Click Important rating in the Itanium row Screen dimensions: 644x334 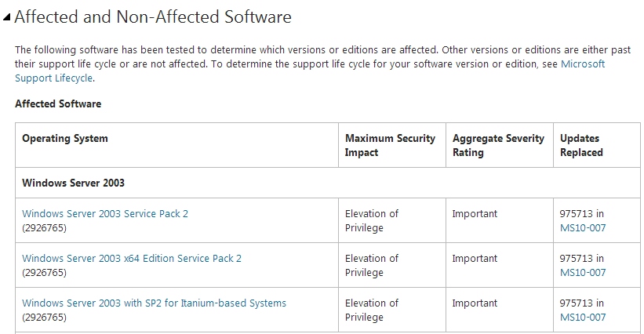475,303
